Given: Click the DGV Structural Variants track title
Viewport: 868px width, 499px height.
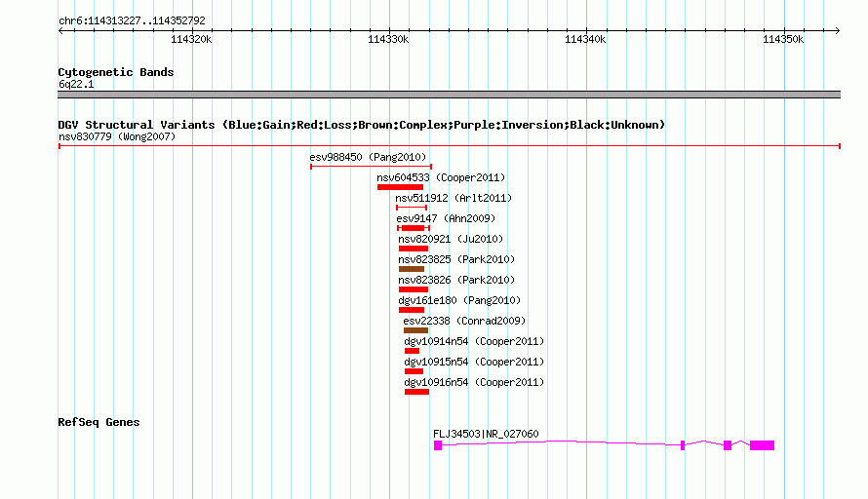Looking at the screenshot, I should click(x=361, y=125).
